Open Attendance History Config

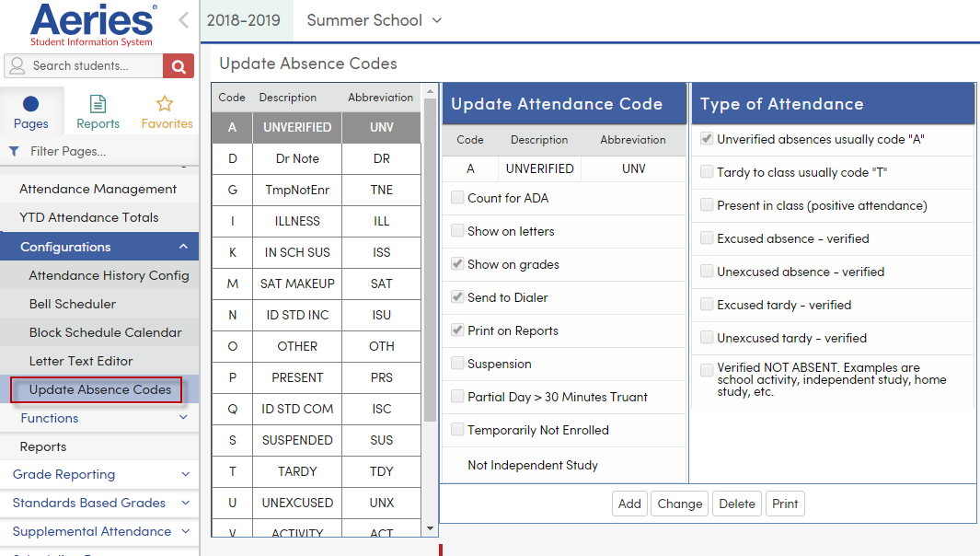click(x=109, y=275)
